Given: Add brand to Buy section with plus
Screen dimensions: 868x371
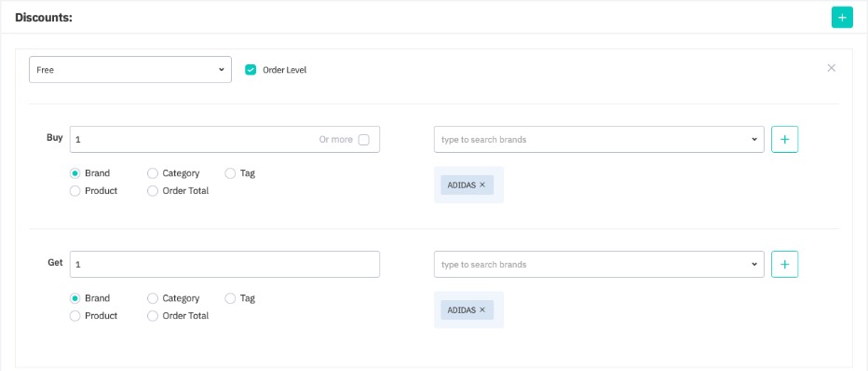Looking at the screenshot, I should 784,140.
